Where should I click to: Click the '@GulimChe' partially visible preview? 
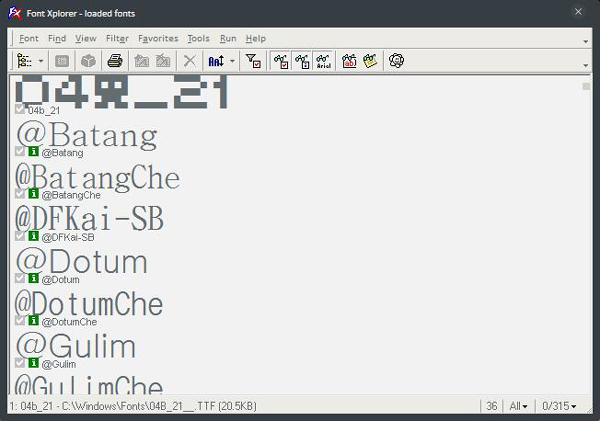click(89, 384)
